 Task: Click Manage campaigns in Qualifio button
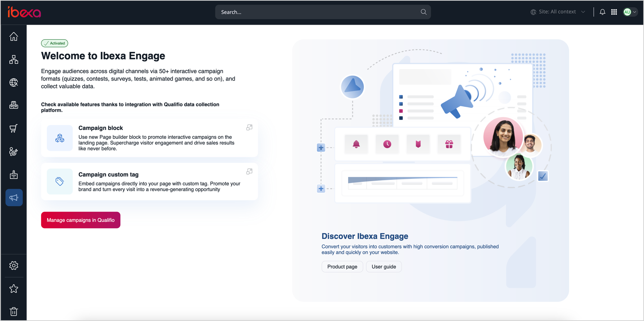point(81,220)
